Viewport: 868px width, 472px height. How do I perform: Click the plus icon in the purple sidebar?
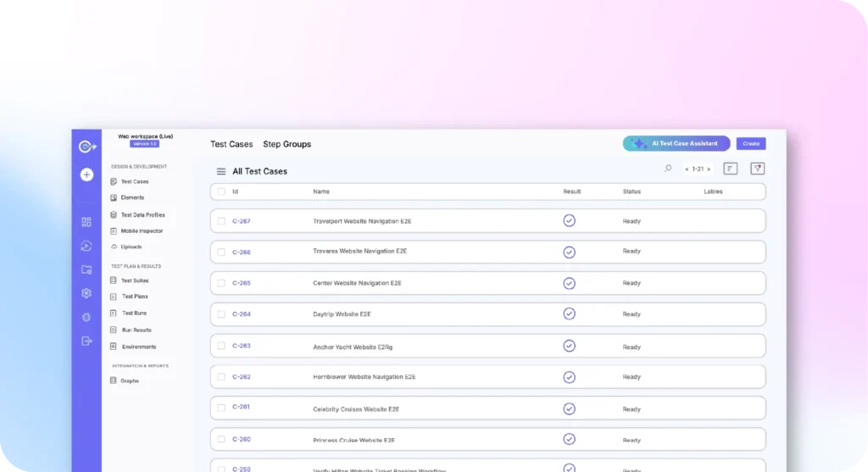(x=86, y=175)
